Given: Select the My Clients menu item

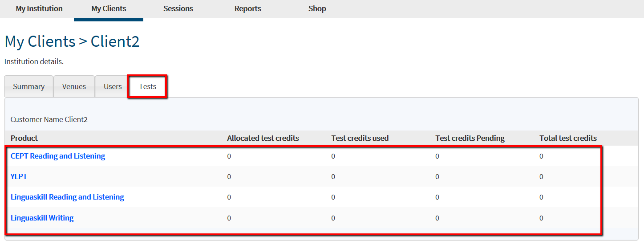Looking at the screenshot, I should tap(109, 8).
